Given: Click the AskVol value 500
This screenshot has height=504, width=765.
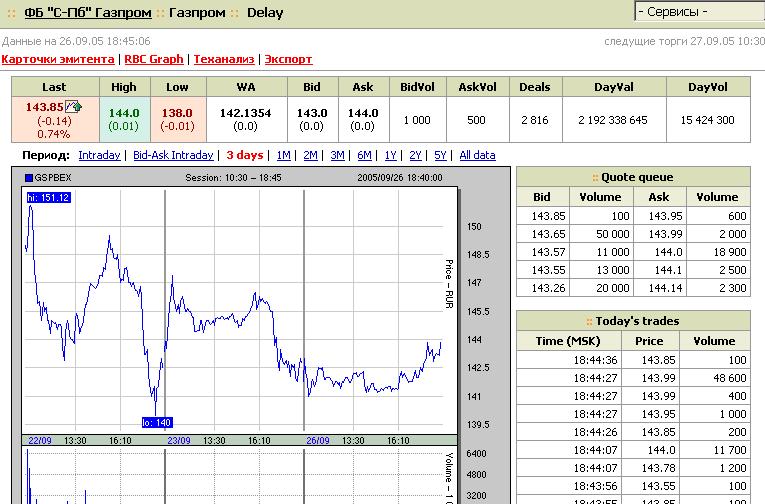Looking at the screenshot, I should (476, 120).
